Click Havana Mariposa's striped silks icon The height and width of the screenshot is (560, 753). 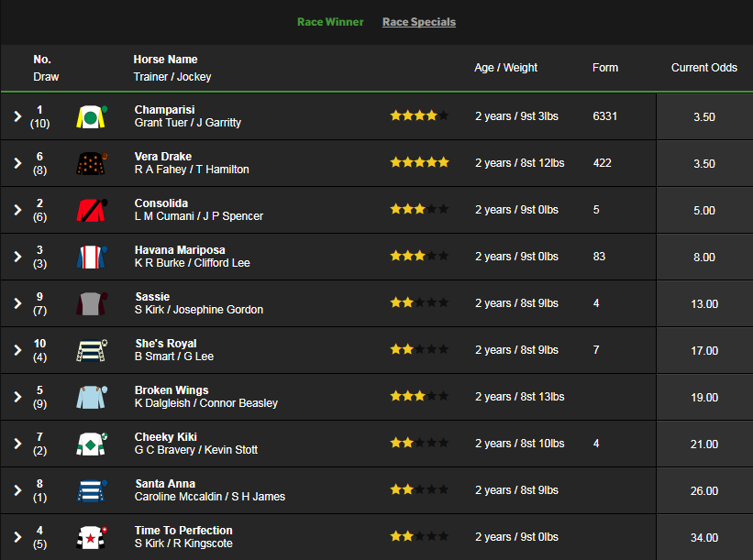click(x=91, y=257)
